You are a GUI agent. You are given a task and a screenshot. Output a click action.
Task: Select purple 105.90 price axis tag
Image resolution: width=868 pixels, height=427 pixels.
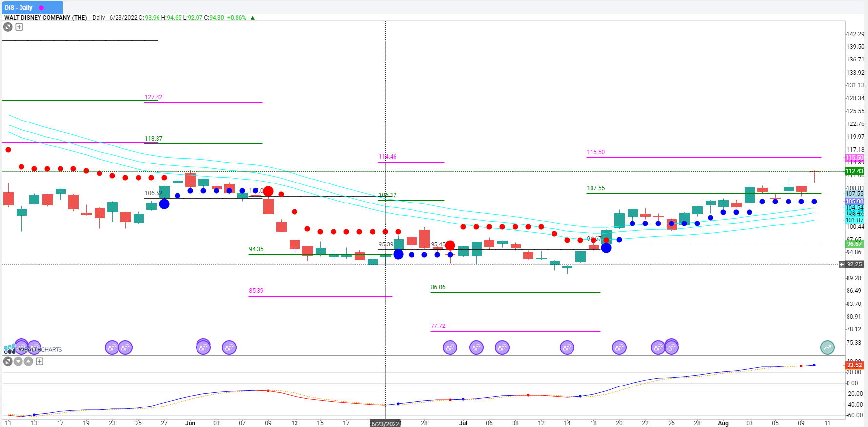(x=854, y=201)
